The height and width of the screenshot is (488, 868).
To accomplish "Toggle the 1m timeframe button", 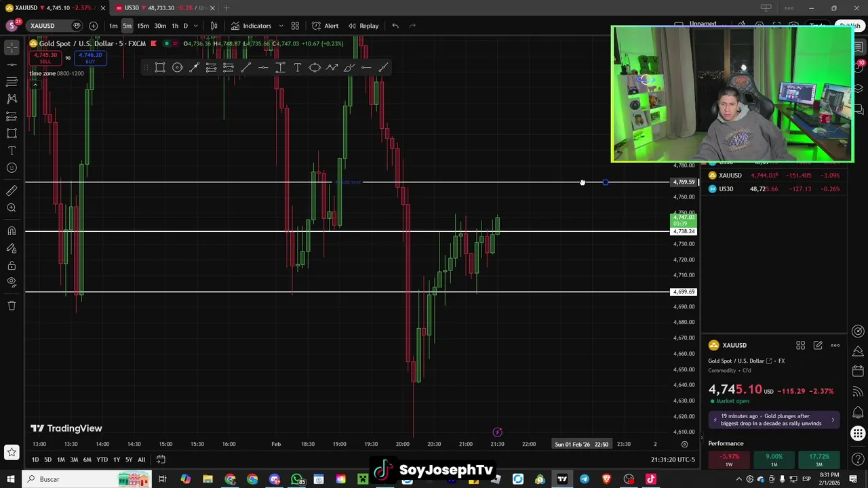I will coord(113,26).
